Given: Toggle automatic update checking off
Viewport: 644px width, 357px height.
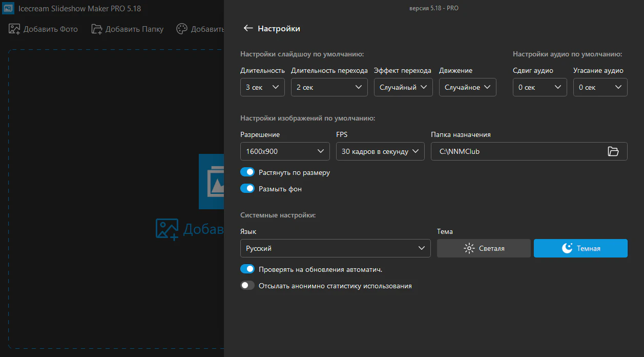Looking at the screenshot, I should tap(247, 269).
